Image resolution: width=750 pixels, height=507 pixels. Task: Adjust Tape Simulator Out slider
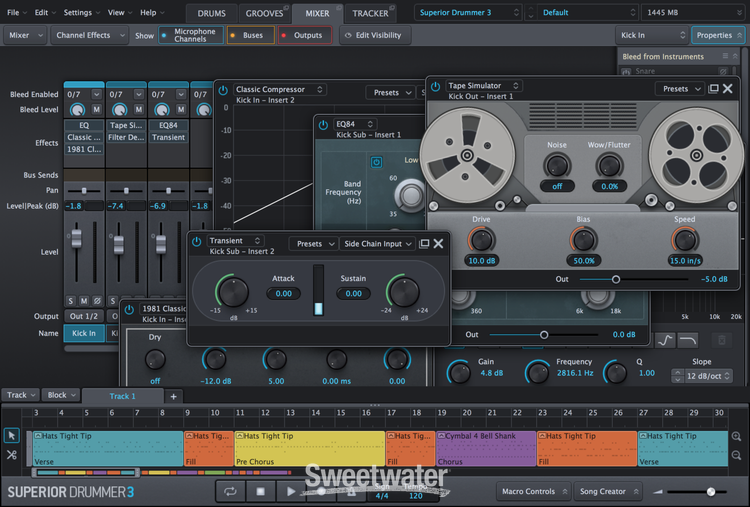(616, 279)
